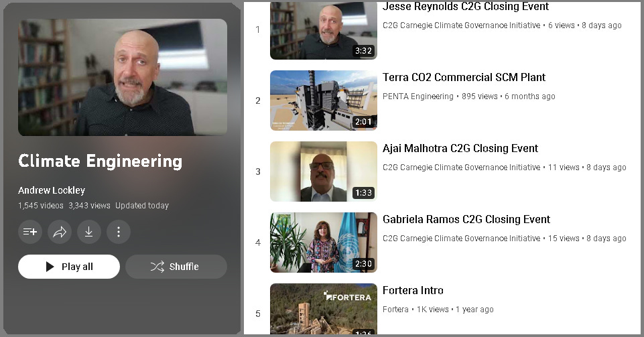Click the 1,545 videos count text
Image resolution: width=644 pixels, height=337 pixels.
point(41,206)
